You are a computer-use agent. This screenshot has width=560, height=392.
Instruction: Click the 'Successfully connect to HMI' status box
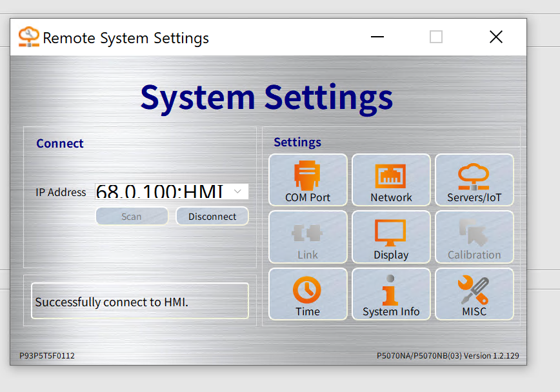(139, 301)
